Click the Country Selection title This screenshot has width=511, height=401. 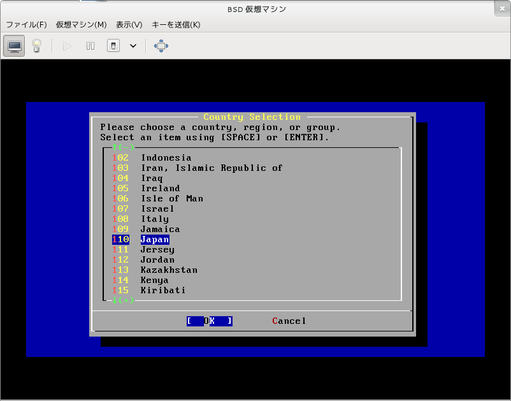[252, 117]
